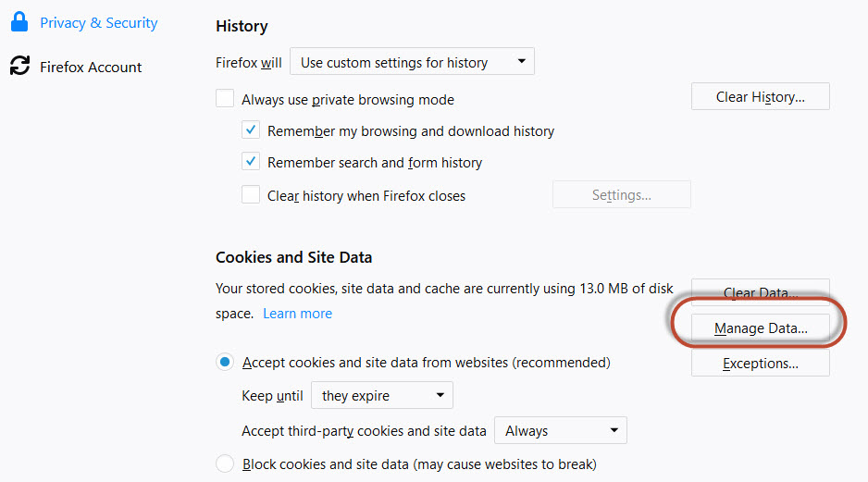Click the Clear History button

(760, 97)
